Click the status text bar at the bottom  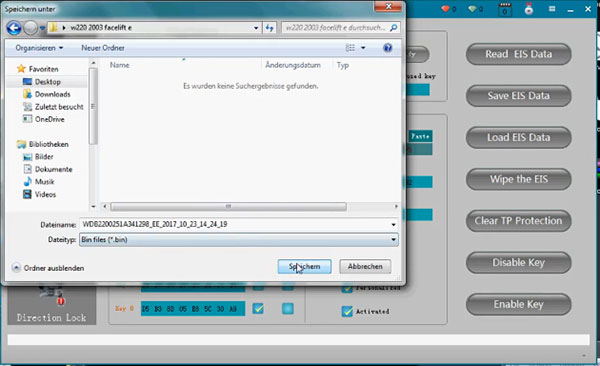click(x=298, y=340)
